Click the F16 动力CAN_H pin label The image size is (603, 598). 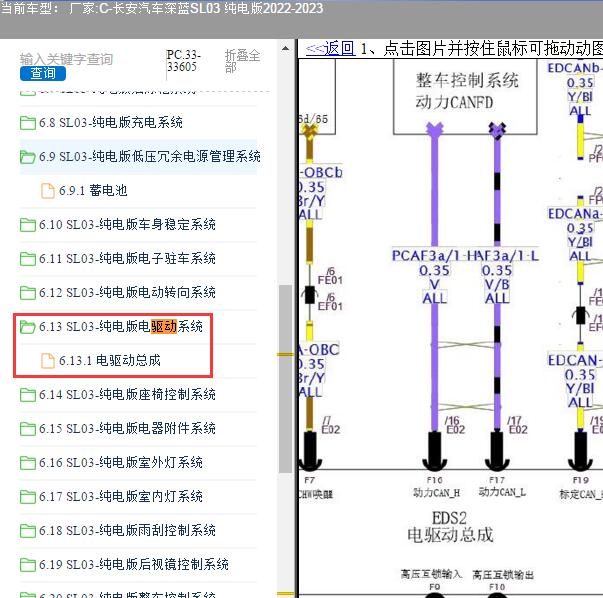(x=436, y=486)
